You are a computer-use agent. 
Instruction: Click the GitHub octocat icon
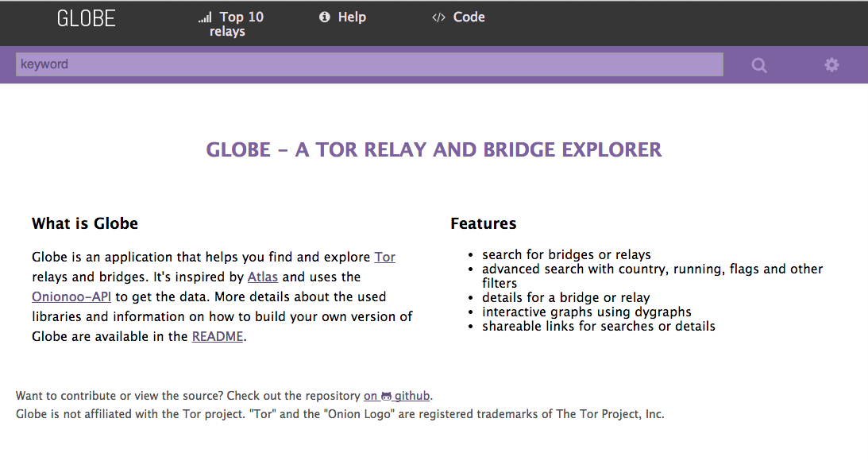point(387,396)
